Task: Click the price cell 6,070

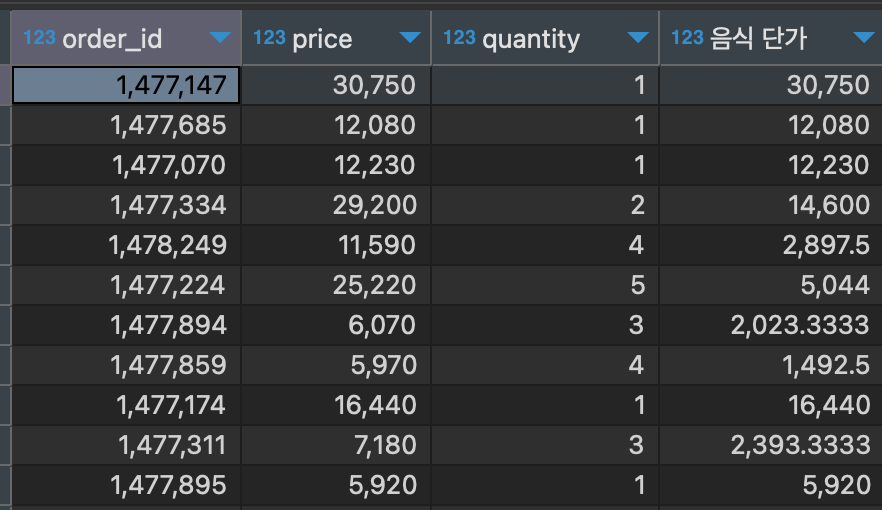Action: [x=336, y=324]
